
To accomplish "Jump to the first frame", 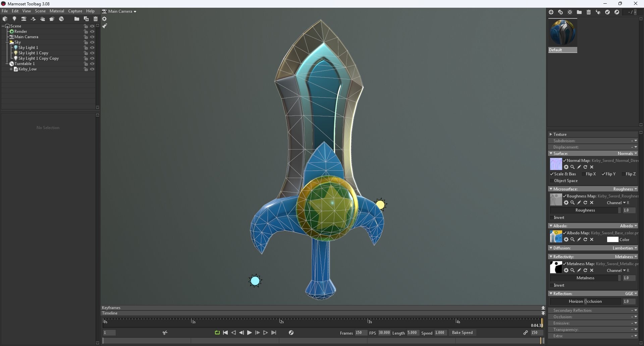I will 225,333.
